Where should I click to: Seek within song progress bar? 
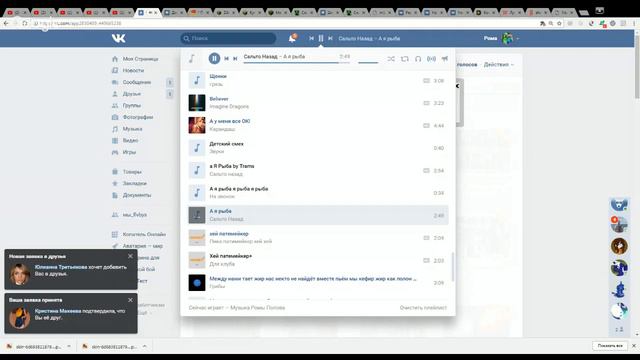297,62
